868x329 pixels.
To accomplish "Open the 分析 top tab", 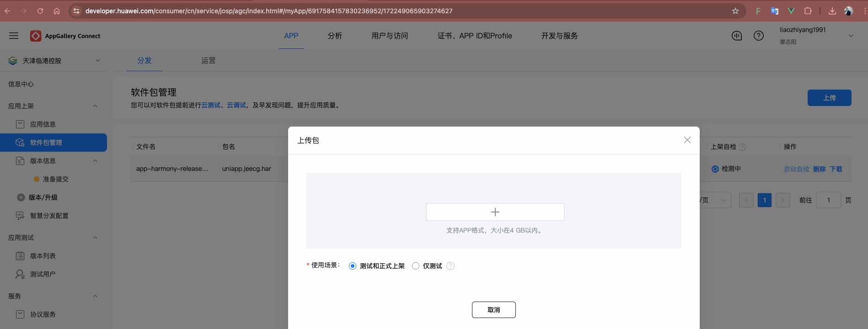I will [x=335, y=36].
